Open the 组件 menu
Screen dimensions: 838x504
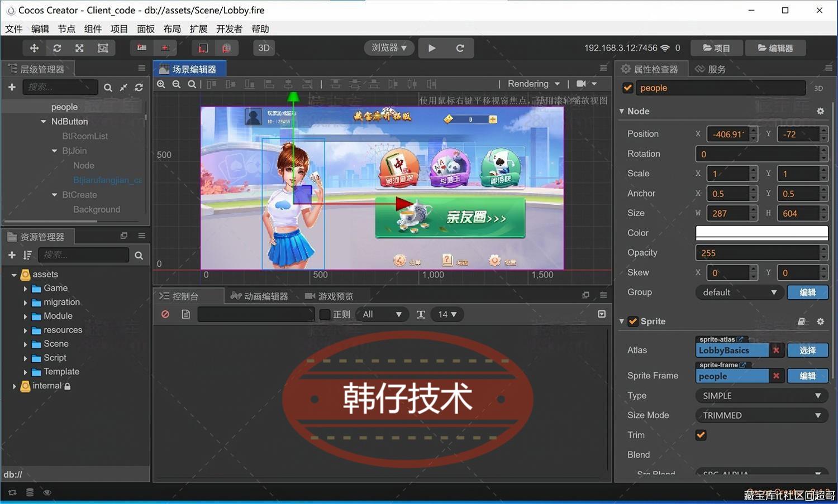pos(93,29)
